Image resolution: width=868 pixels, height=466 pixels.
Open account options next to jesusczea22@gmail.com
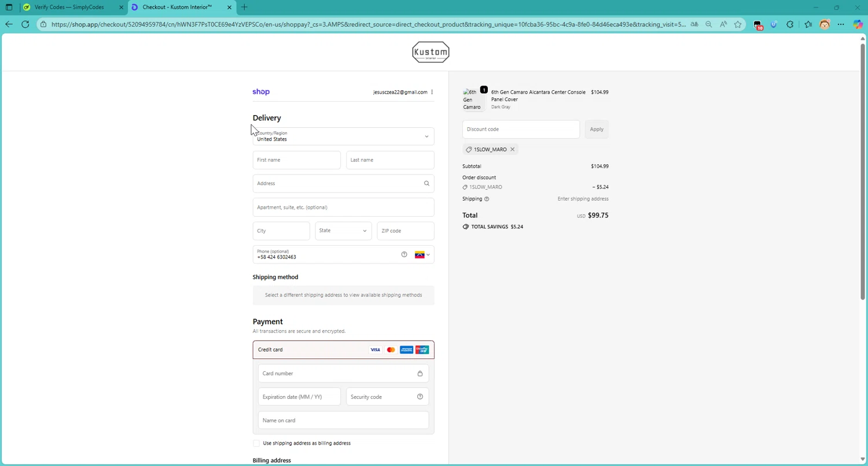click(432, 92)
